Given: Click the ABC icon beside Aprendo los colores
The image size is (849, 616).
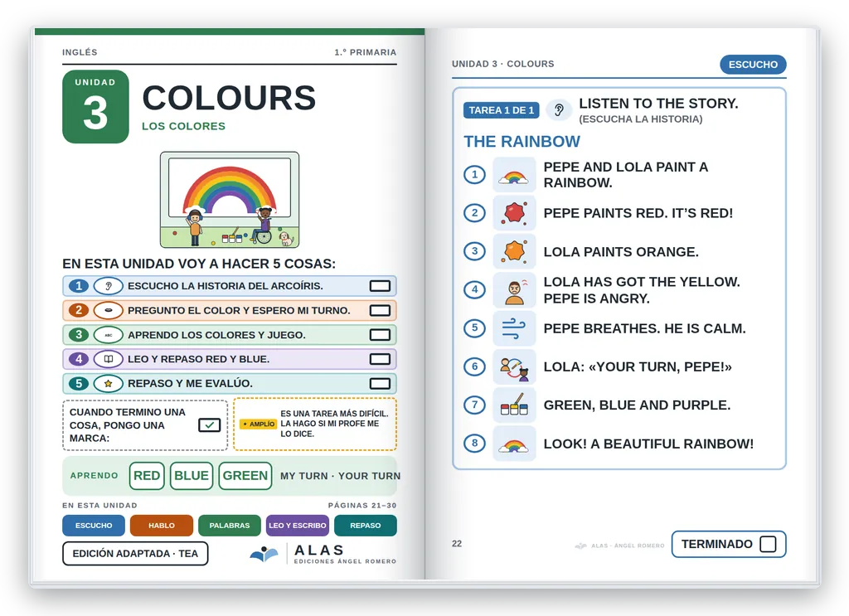Looking at the screenshot, I should [109, 335].
